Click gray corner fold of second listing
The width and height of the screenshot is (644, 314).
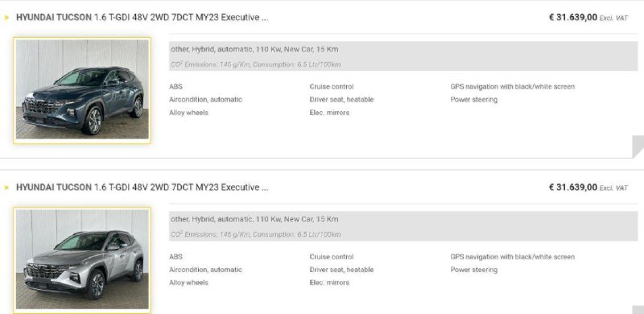click(x=638, y=310)
